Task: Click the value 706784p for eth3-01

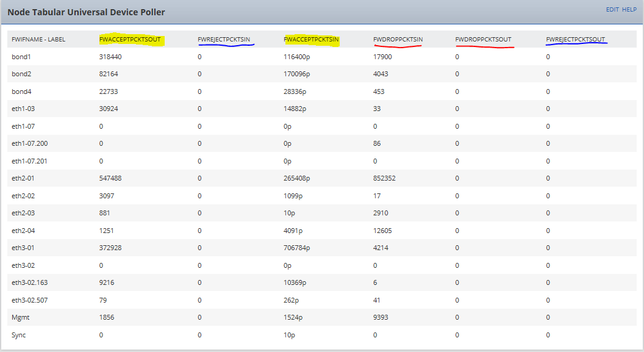Action: coord(296,248)
